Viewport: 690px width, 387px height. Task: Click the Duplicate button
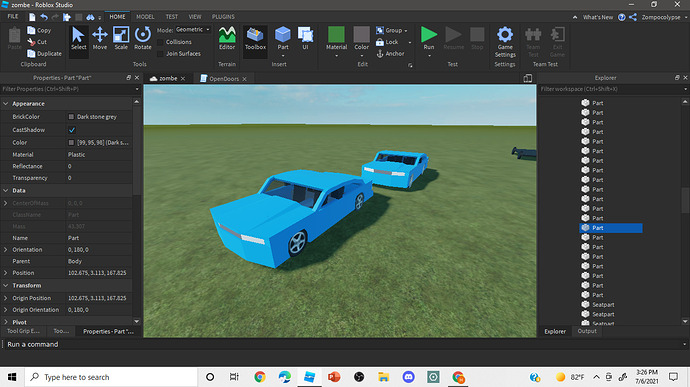pyautogui.click(x=44, y=54)
